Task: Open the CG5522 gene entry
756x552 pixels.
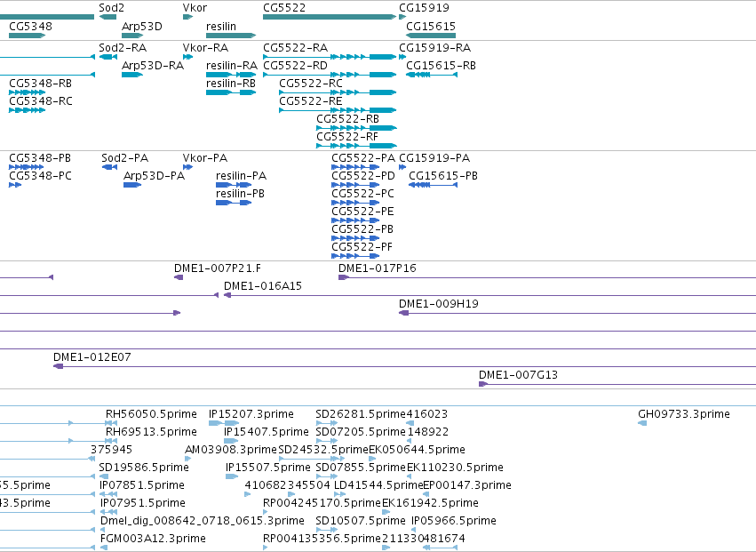Action: (330, 17)
